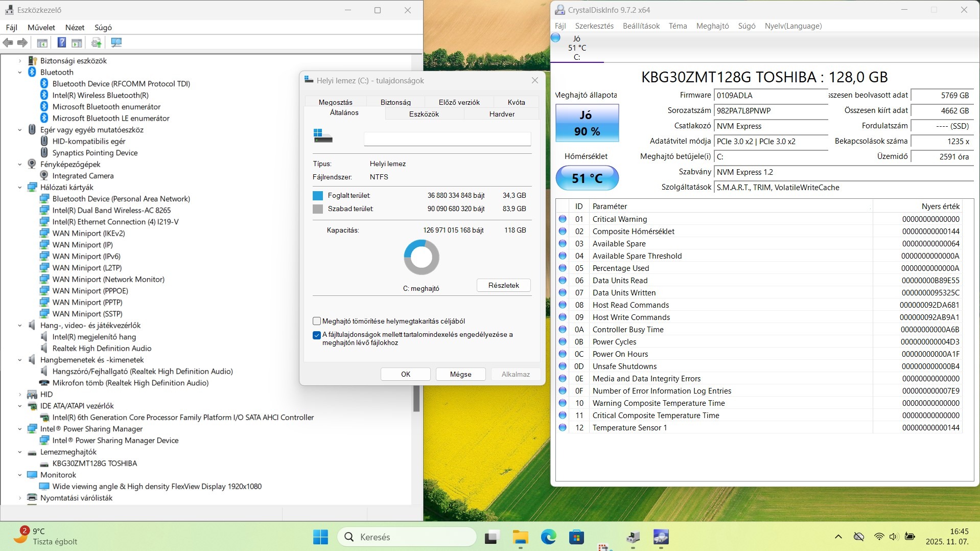Collapse the Bluetooth category
Screen dimensions: 980x551
click(x=20, y=72)
